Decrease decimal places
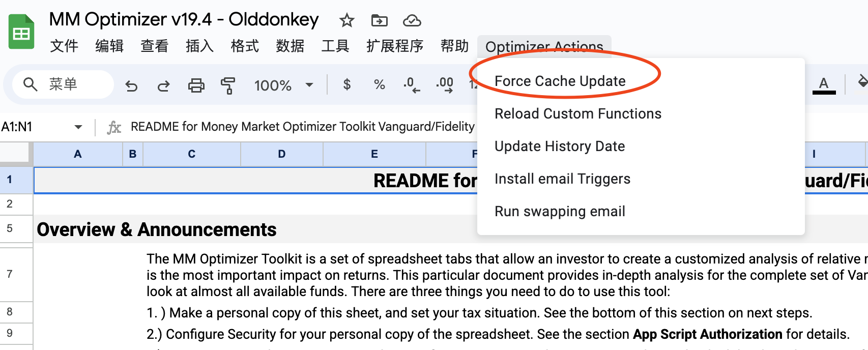The height and width of the screenshot is (350, 868). (x=411, y=84)
